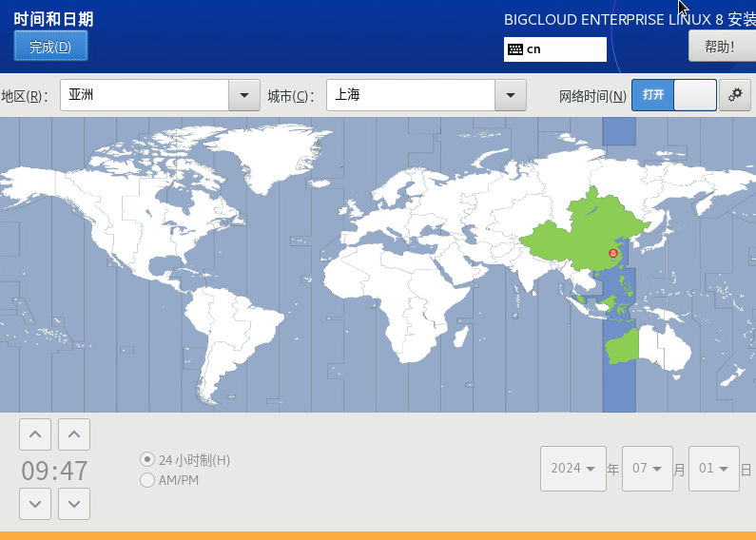Click the 09:47 time display
This screenshot has height=540, width=756.
point(54,471)
